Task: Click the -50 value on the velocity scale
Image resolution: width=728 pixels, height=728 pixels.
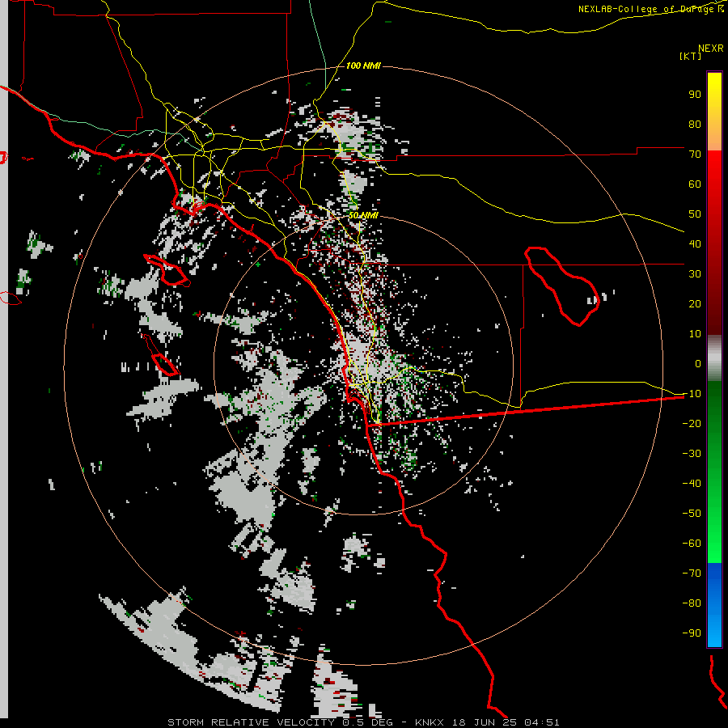Action: [x=692, y=513]
